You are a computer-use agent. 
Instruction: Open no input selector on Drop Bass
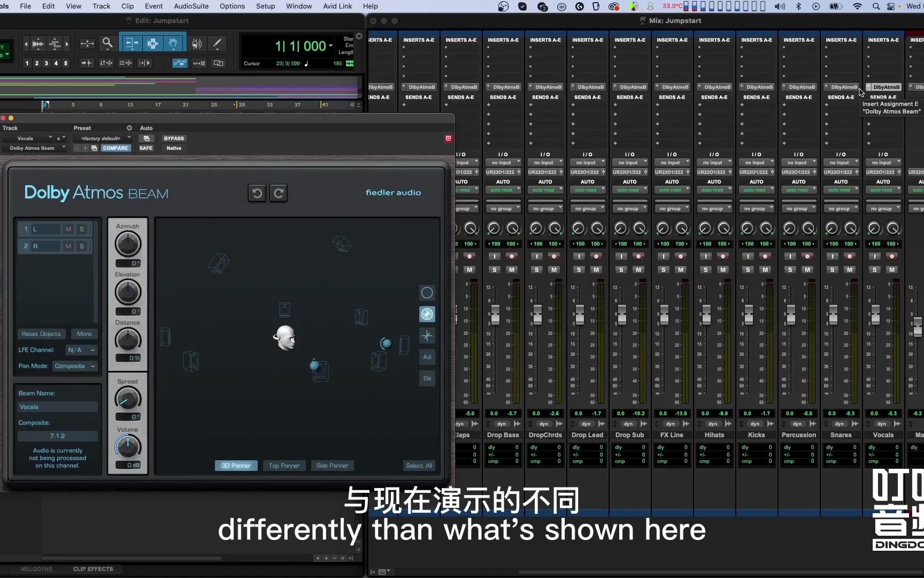click(x=504, y=163)
